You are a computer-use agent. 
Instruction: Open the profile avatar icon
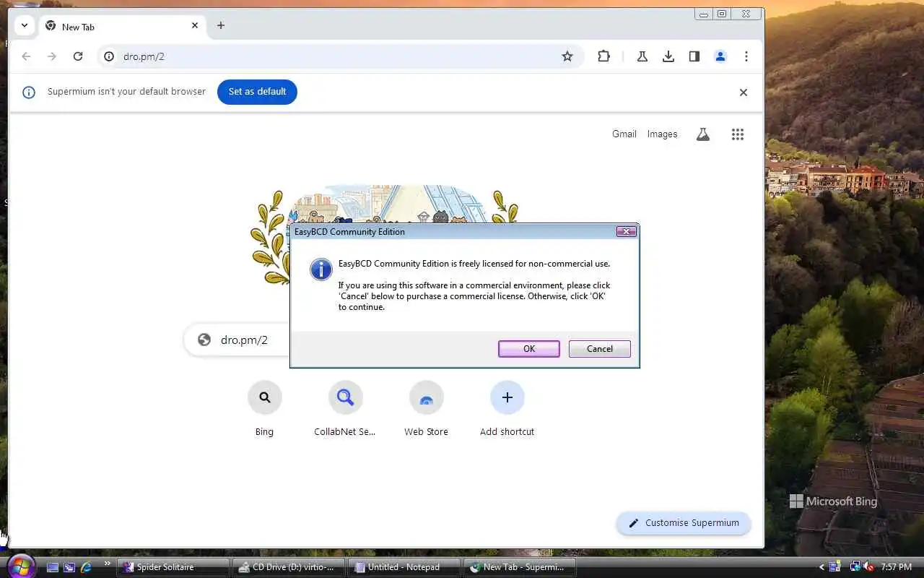[x=720, y=56]
